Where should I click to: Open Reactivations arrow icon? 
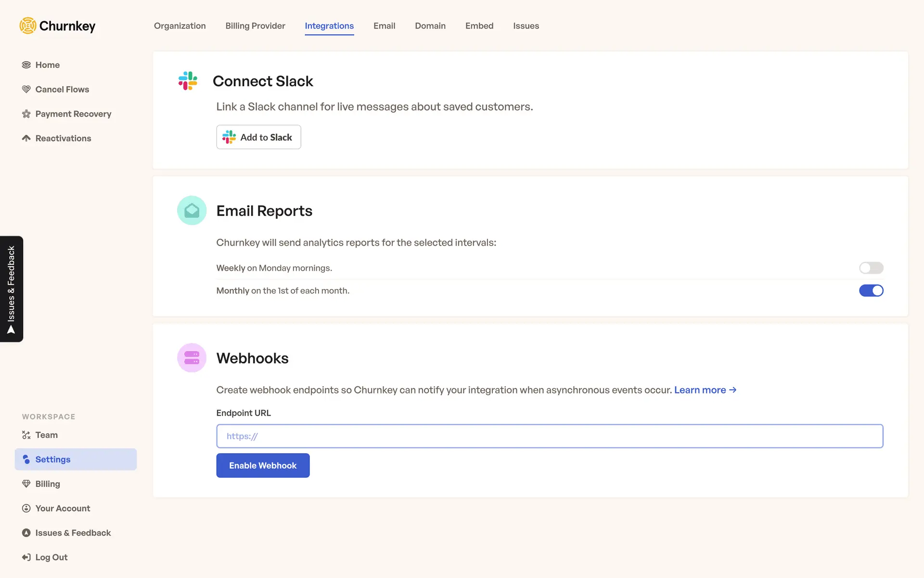(x=26, y=138)
